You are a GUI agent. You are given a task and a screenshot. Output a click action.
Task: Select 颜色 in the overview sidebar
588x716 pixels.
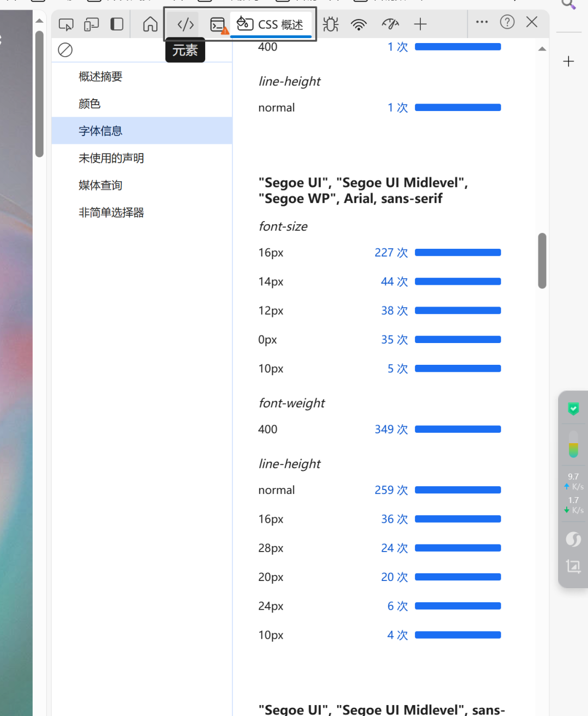90,103
